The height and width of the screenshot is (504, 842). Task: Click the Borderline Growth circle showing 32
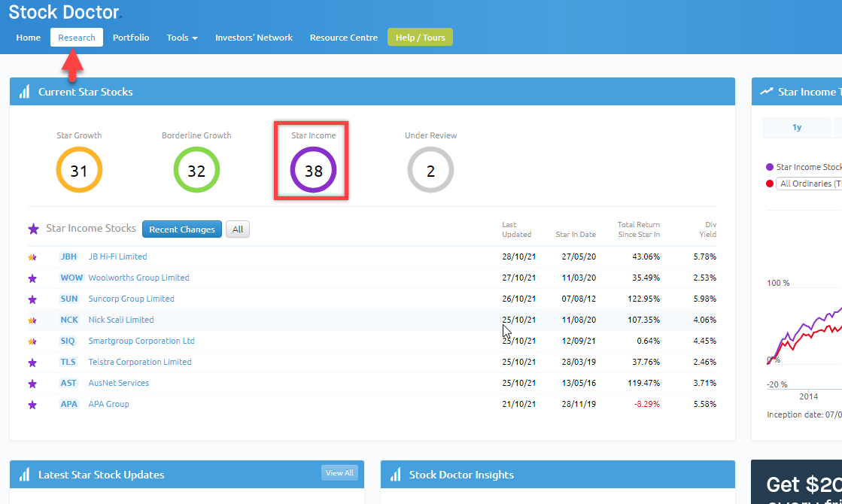[196, 170]
